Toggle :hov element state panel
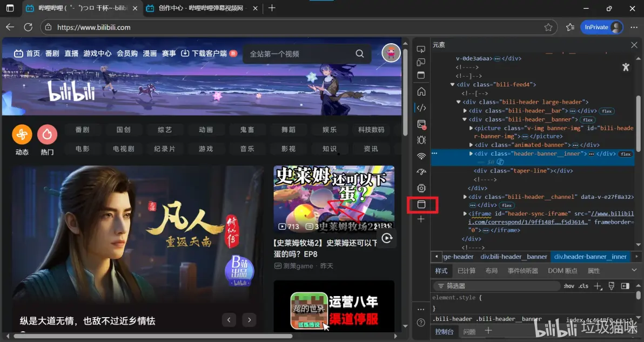644x342 pixels. pos(569,286)
